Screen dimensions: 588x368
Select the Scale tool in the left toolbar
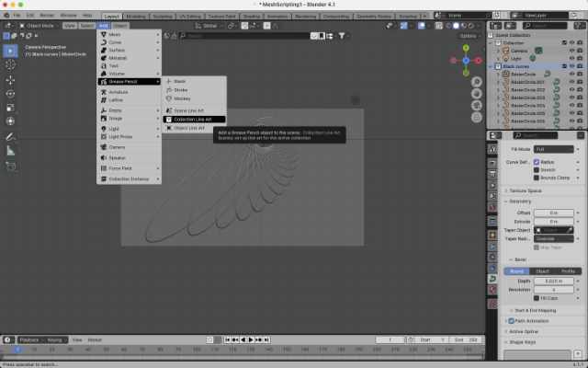pyautogui.click(x=10, y=108)
